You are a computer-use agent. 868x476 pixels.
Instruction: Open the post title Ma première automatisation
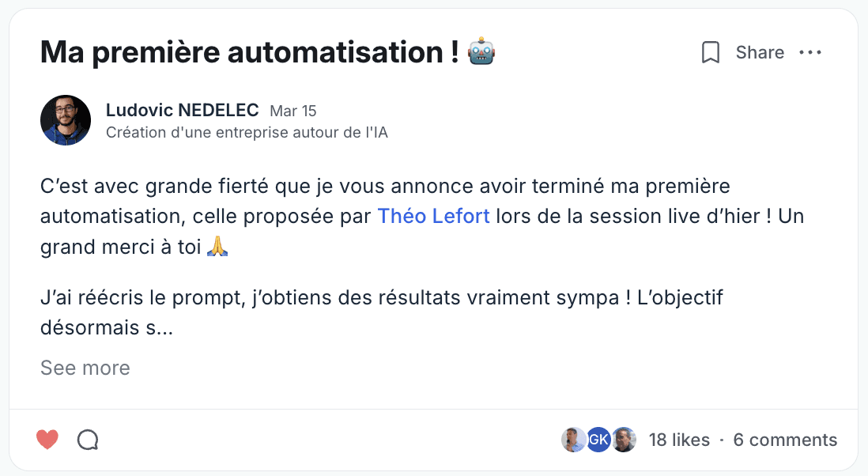(250, 52)
